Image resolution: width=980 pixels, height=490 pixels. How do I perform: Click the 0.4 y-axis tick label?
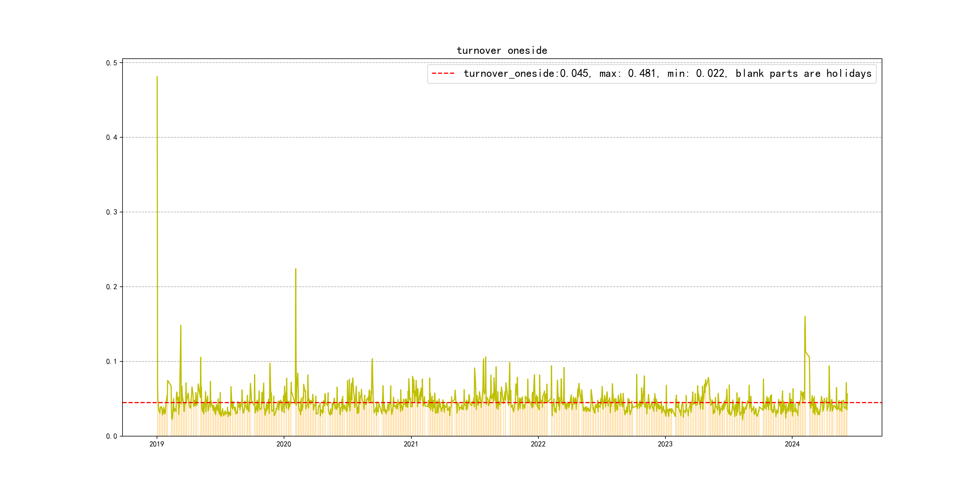[112, 137]
